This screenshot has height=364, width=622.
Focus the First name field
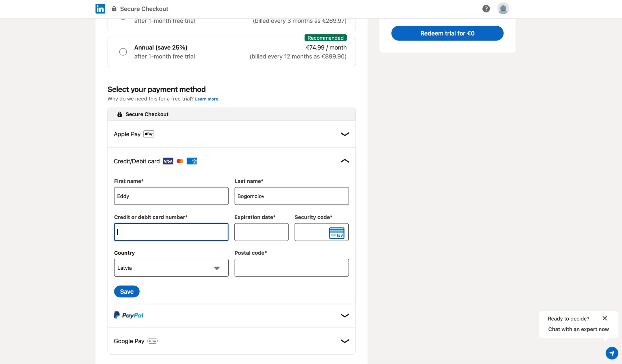click(171, 196)
